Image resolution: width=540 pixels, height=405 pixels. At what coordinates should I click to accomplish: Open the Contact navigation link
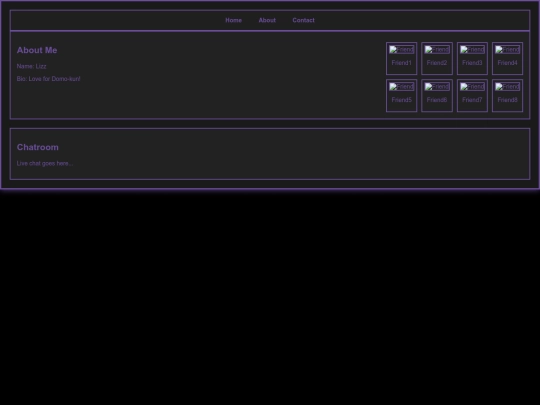[303, 20]
